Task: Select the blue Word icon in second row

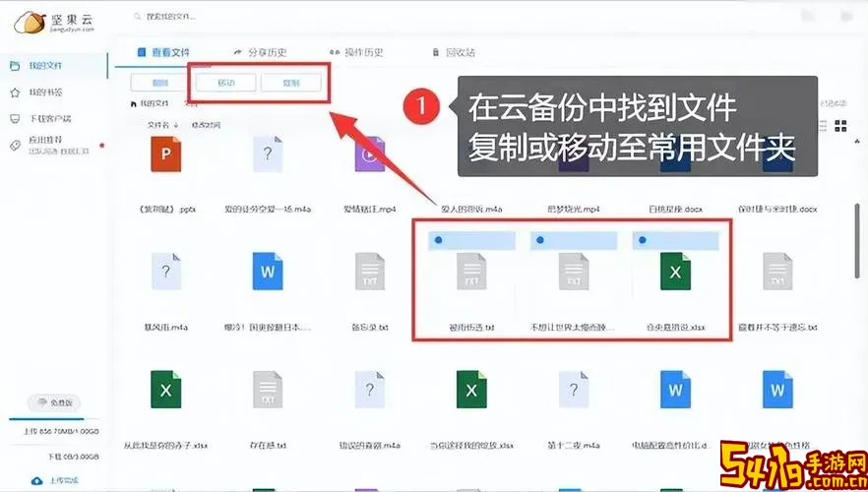Action: point(268,272)
